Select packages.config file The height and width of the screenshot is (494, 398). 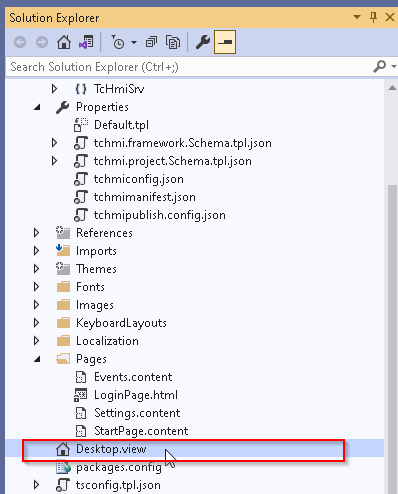pyautogui.click(x=119, y=467)
